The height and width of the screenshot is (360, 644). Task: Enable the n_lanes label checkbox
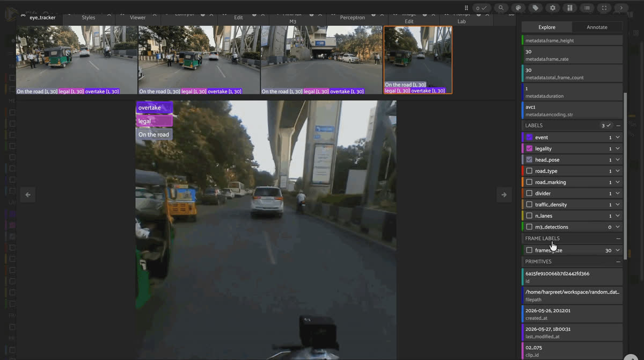pyautogui.click(x=529, y=216)
